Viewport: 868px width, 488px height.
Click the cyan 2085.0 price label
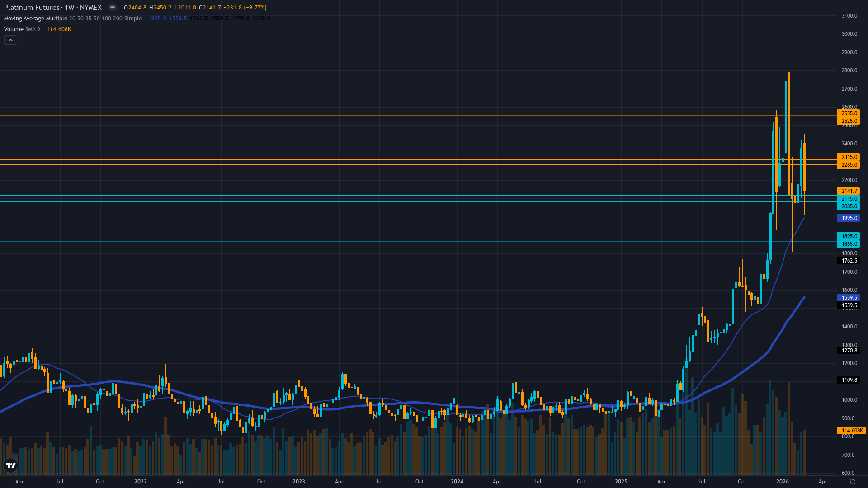point(849,206)
